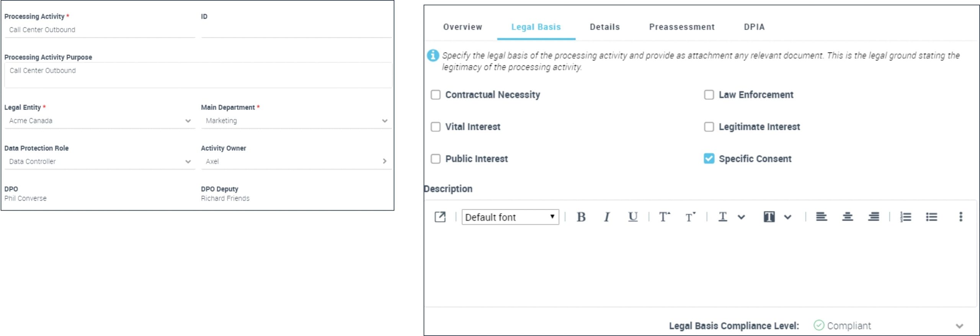Click the Bold formatting icon
Screen dimensions: 980x336
[581, 217]
